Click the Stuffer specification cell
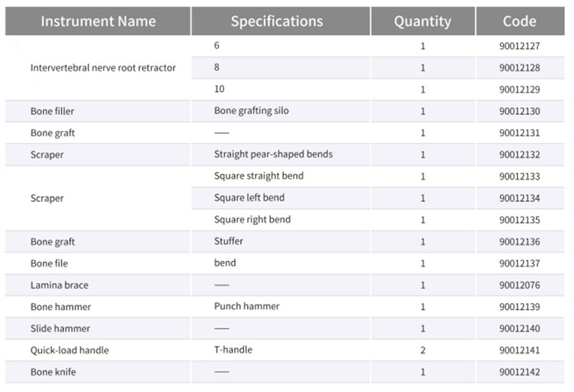Image resolution: width=574 pixels, height=392 pixels. tap(229, 241)
